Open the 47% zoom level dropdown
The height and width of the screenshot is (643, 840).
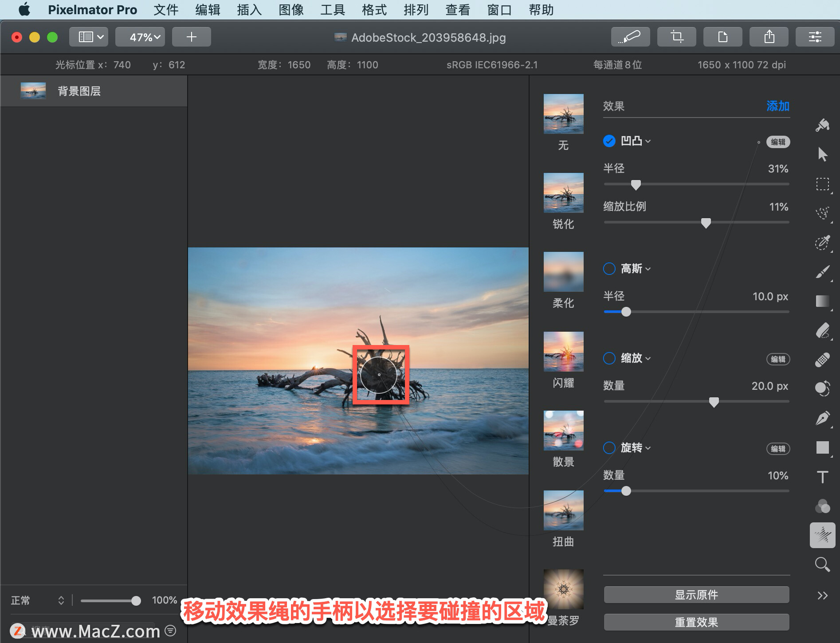140,37
